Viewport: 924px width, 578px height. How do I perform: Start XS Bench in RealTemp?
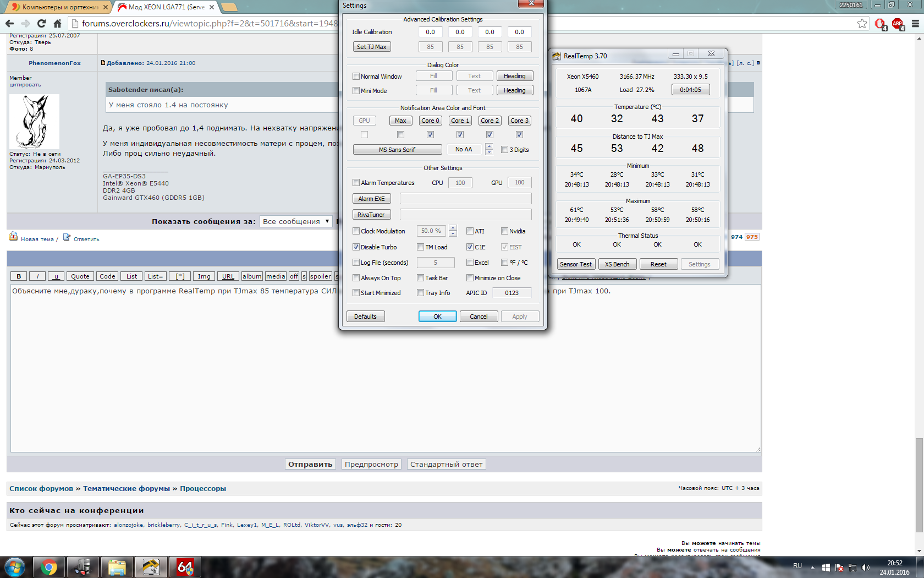pyautogui.click(x=617, y=264)
